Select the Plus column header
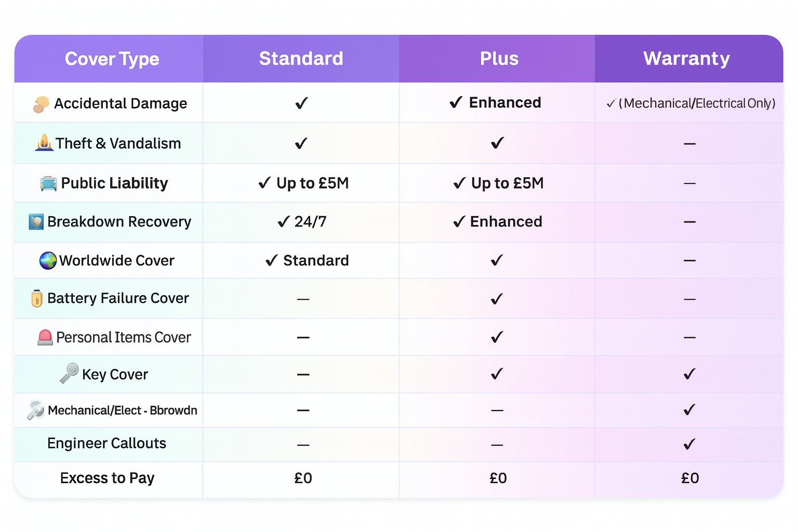798x532 pixels. [x=499, y=59]
